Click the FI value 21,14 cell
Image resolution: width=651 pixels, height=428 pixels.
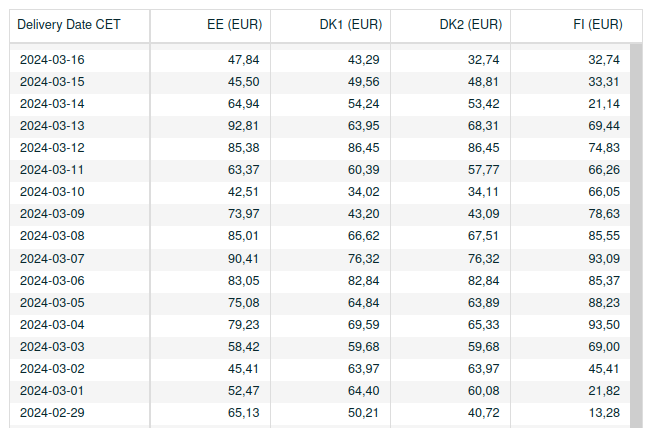[570, 104]
